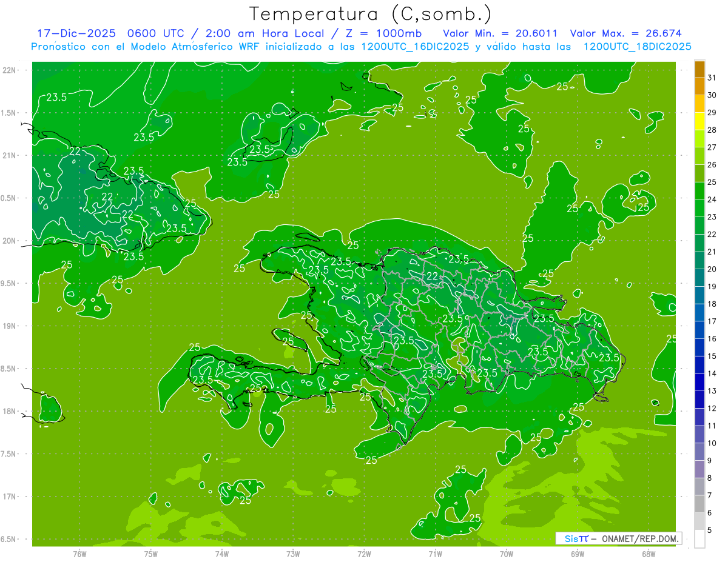The height and width of the screenshot is (562, 728).
Task: Click "Valor Min. = 20.6011" text
Action: 500,33
